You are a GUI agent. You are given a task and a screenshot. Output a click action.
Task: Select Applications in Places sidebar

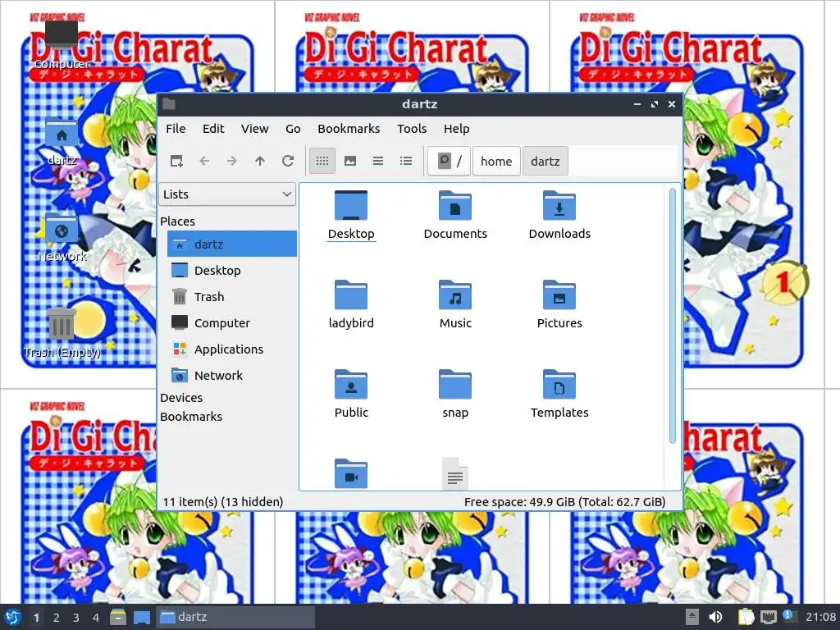click(232, 349)
